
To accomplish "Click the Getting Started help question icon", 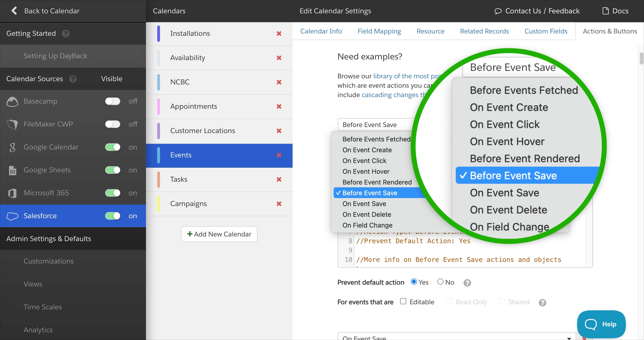I will click(x=66, y=33).
